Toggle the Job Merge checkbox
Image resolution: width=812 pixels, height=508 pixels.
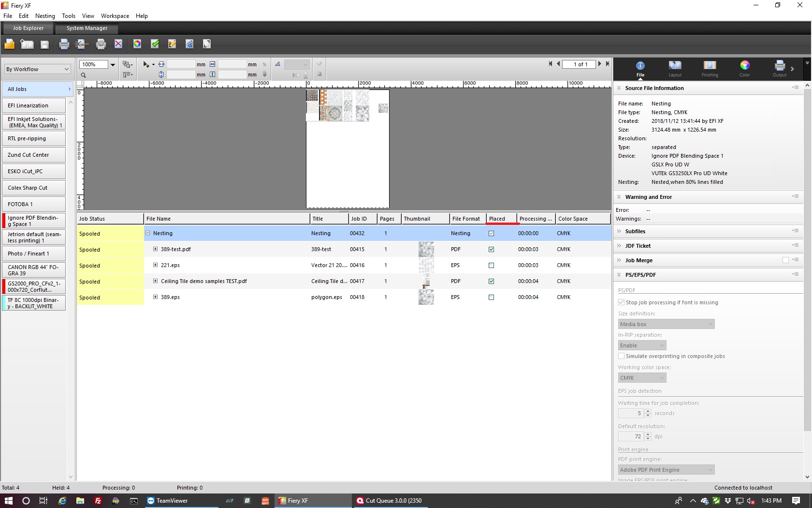[x=785, y=260]
